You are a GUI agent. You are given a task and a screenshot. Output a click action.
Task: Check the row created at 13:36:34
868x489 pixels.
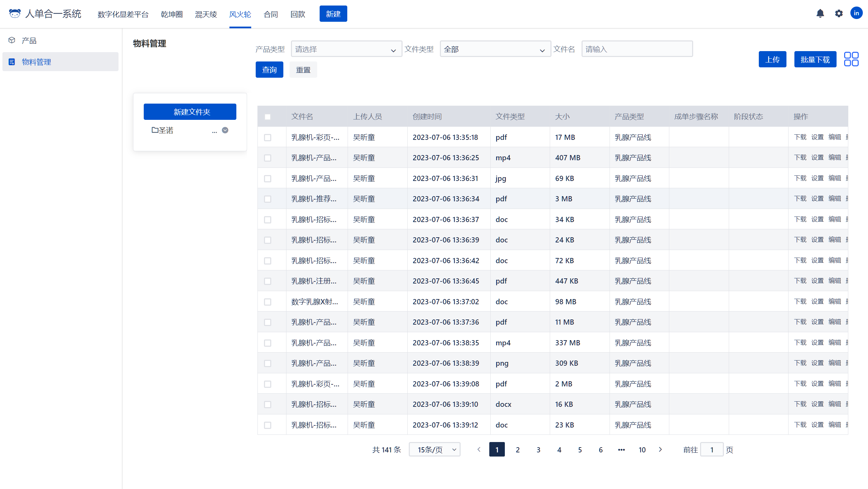(x=267, y=199)
